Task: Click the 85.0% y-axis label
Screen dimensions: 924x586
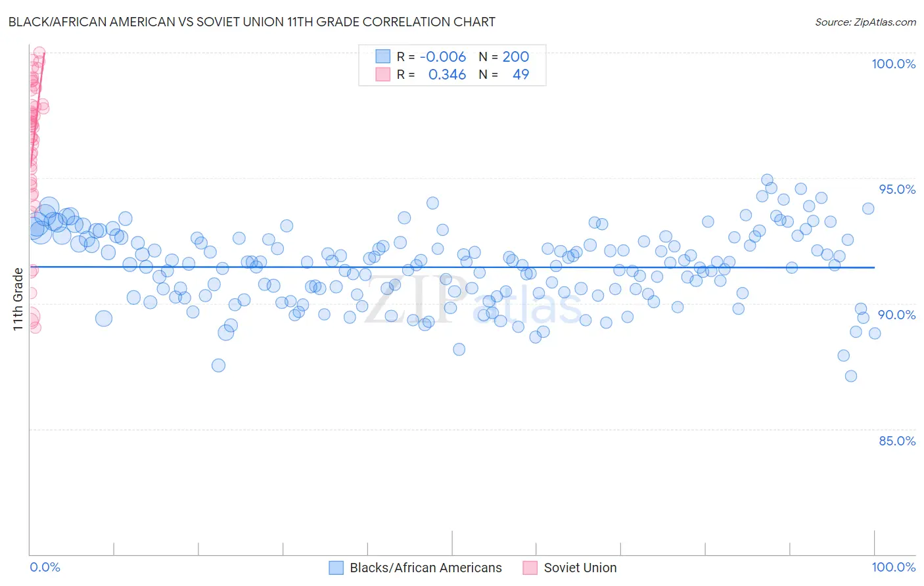Action: 897,441
